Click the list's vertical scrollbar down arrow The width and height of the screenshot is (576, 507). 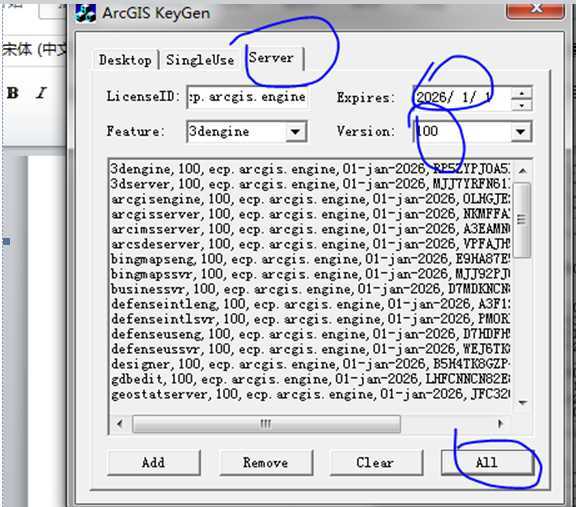pyautogui.click(x=522, y=403)
